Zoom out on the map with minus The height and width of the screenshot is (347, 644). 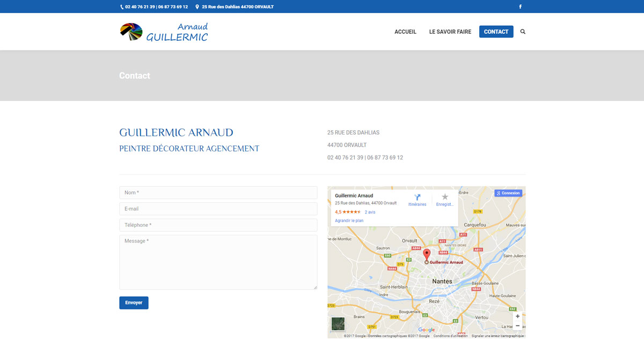point(517,326)
